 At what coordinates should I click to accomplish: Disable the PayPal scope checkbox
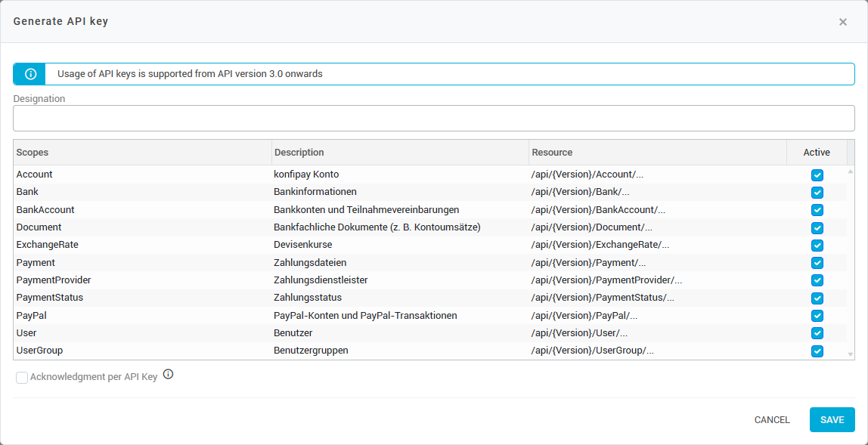click(817, 316)
